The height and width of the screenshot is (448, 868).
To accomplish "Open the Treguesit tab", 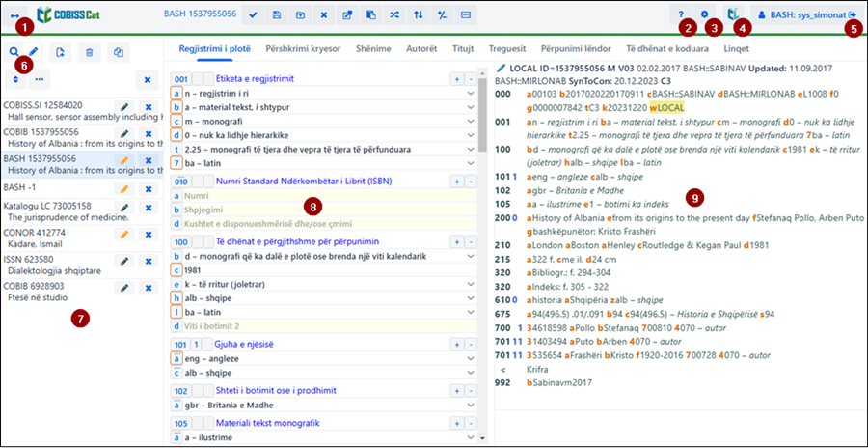I will point(507,49).
